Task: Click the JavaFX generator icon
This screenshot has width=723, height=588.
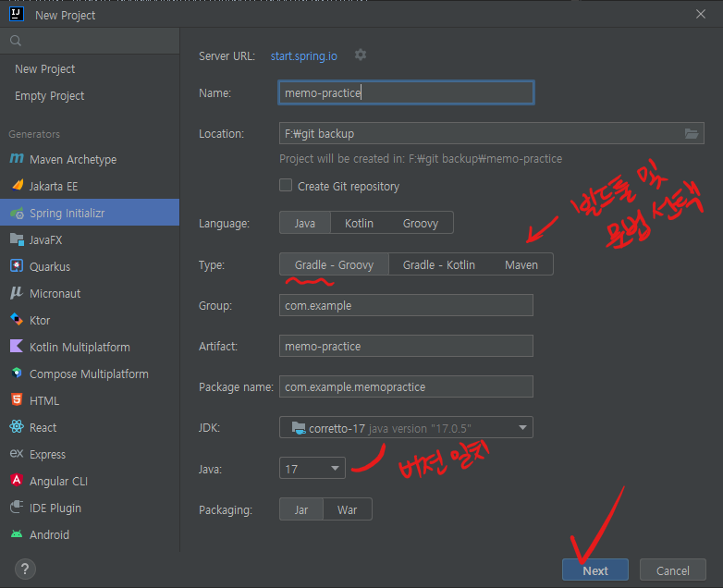Action: (17, 239)
